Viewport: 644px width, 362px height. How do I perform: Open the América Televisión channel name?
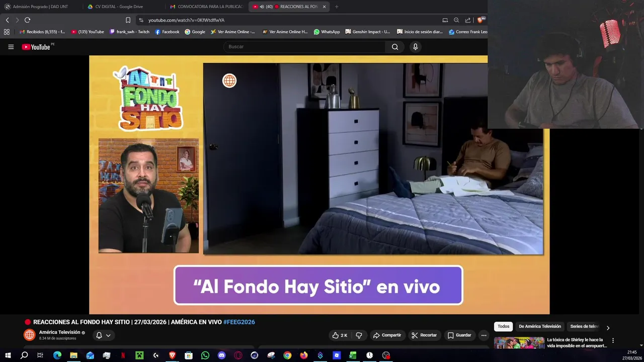[x=59, y=332]
